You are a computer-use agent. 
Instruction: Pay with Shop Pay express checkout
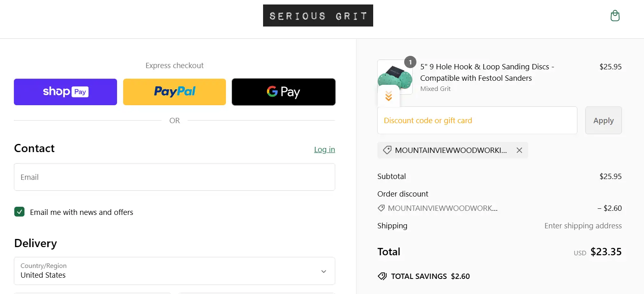pyautogui.click(x=65, y=92)
